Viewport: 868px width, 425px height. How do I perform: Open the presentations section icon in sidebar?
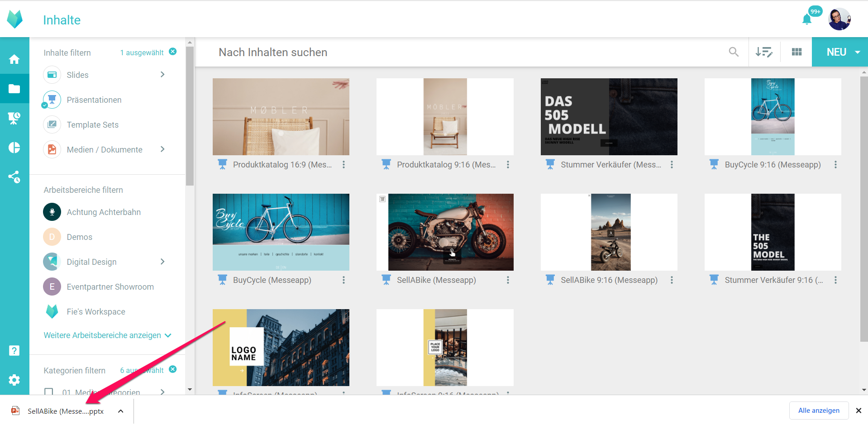(x=14, y=118)
